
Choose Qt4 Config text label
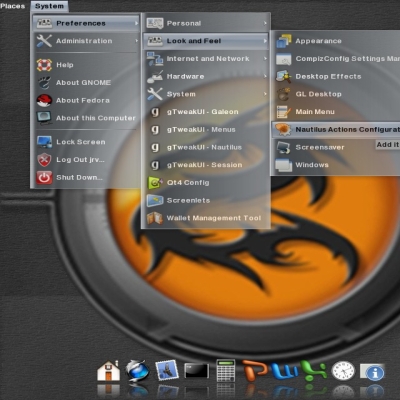[188, 183]
